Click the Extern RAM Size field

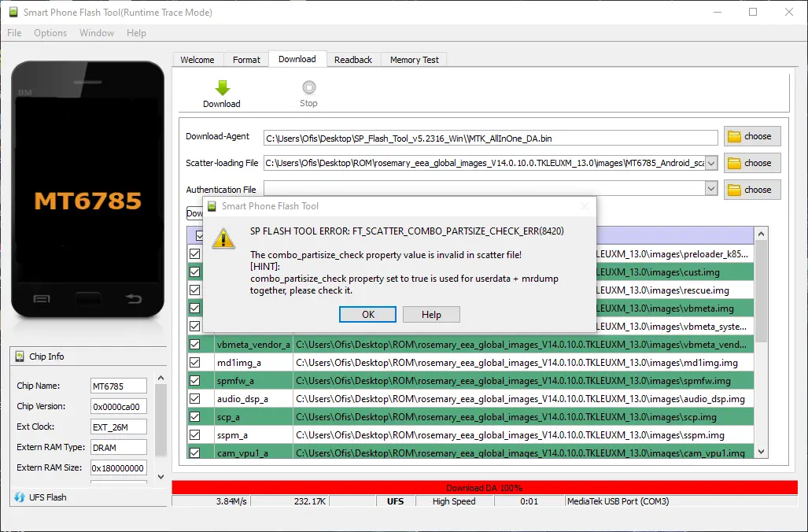point(119,468)
